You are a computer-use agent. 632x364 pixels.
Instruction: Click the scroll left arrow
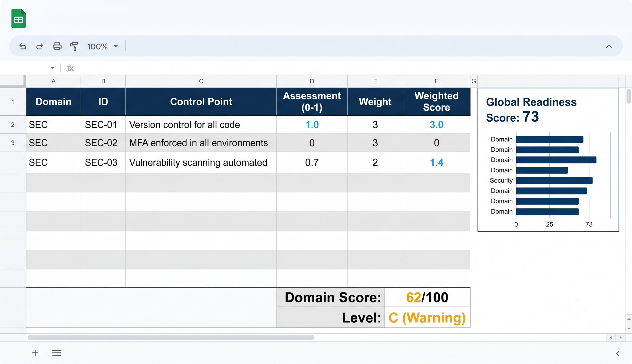tap(611, 338)
